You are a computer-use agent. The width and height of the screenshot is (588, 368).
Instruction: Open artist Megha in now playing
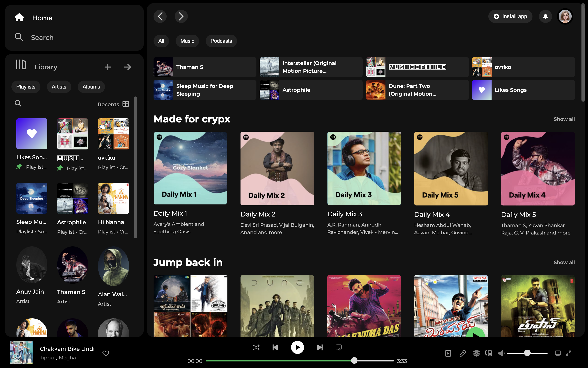pos(67,358)
